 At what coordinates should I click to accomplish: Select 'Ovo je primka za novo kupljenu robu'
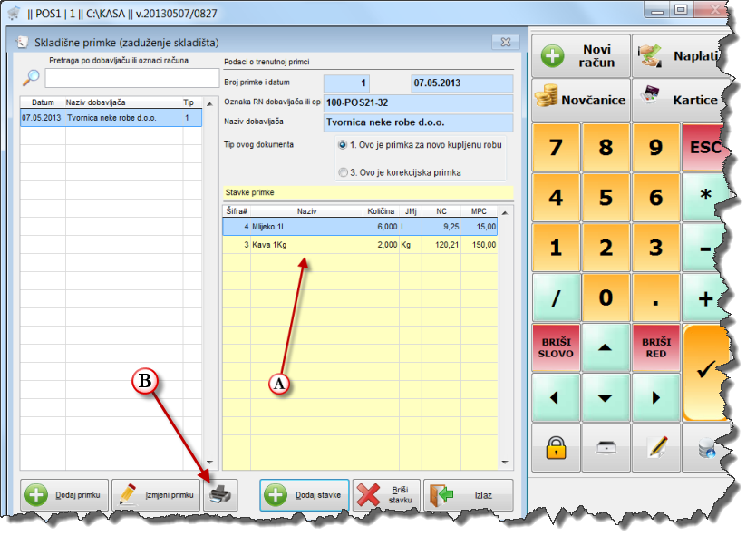pyautogui.click(x=343, y=145)
